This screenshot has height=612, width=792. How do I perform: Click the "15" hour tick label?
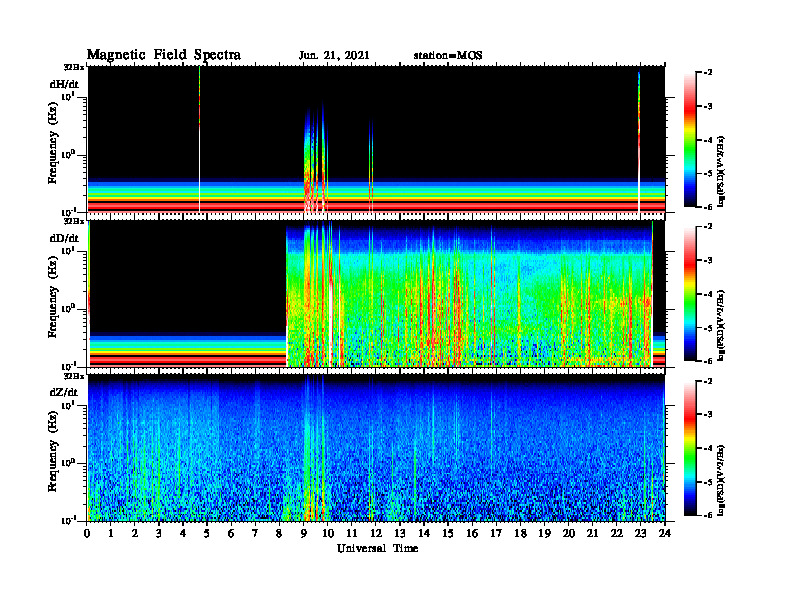pos(448,534)
